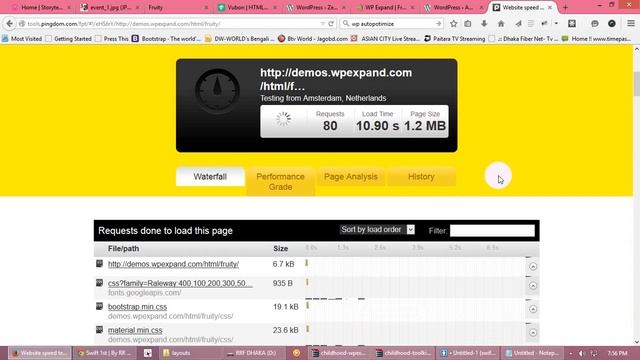Open the demos.wpexpand.com/html/fruity/ link
Screen dimensions: 640x360
tap(173, 264)
